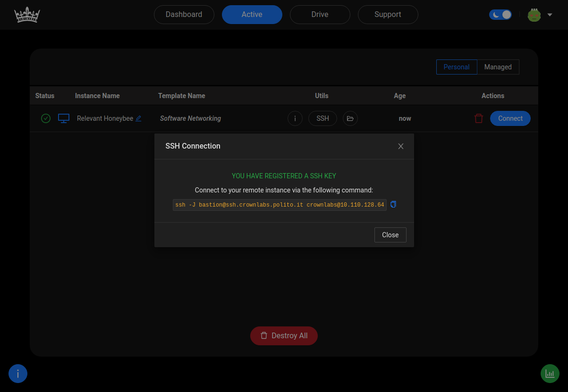Open the user avatar menu

click(534, 15)
